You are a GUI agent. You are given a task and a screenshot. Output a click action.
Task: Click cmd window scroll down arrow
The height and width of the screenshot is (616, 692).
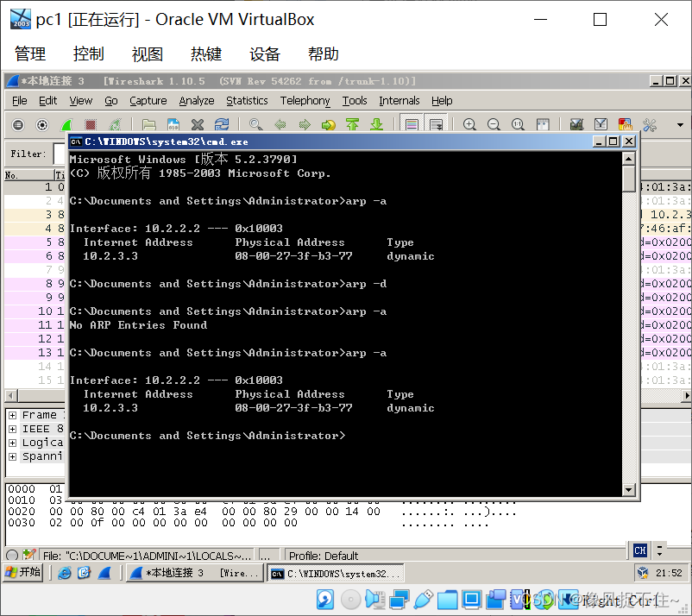coord(628,489)
